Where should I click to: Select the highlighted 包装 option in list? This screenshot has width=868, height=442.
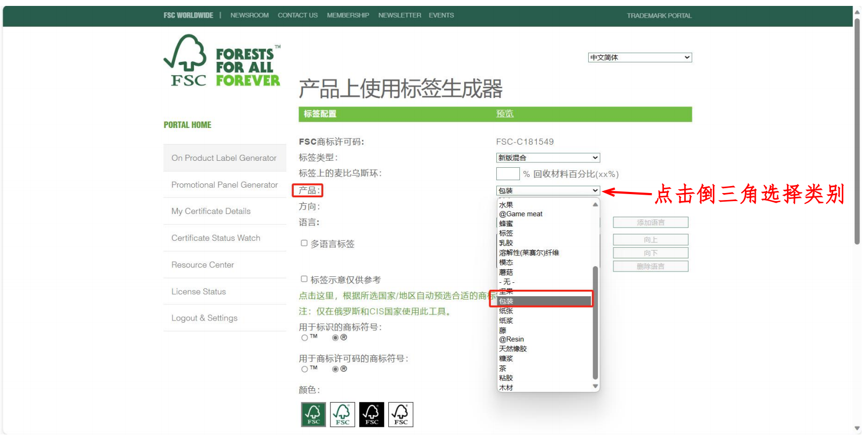click(545, 301)
